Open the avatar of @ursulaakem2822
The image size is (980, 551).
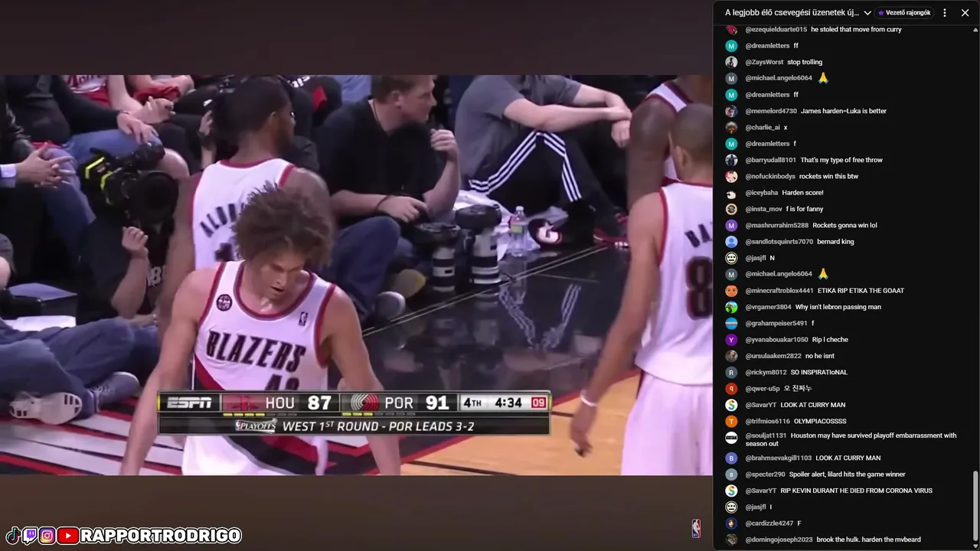(x=731, y=356)
